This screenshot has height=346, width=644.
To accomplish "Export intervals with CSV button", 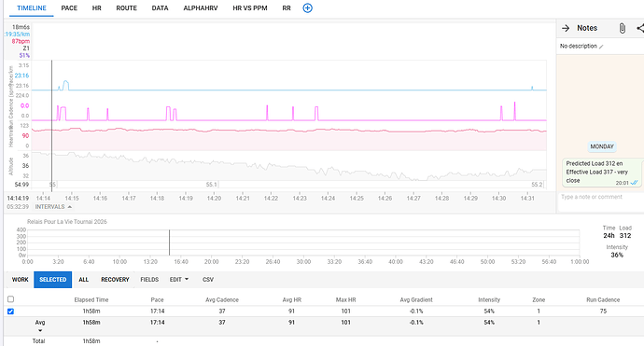I will (x=208, y=280).
